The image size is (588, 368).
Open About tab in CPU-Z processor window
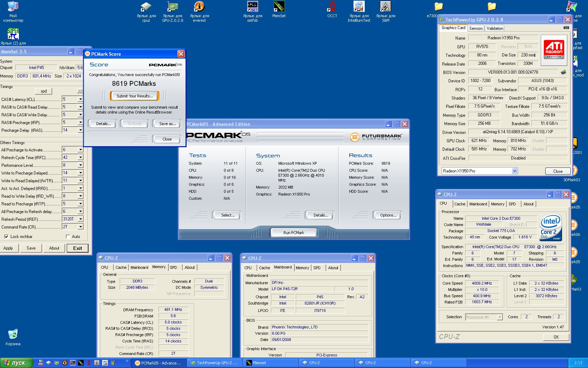coord(528,204)
